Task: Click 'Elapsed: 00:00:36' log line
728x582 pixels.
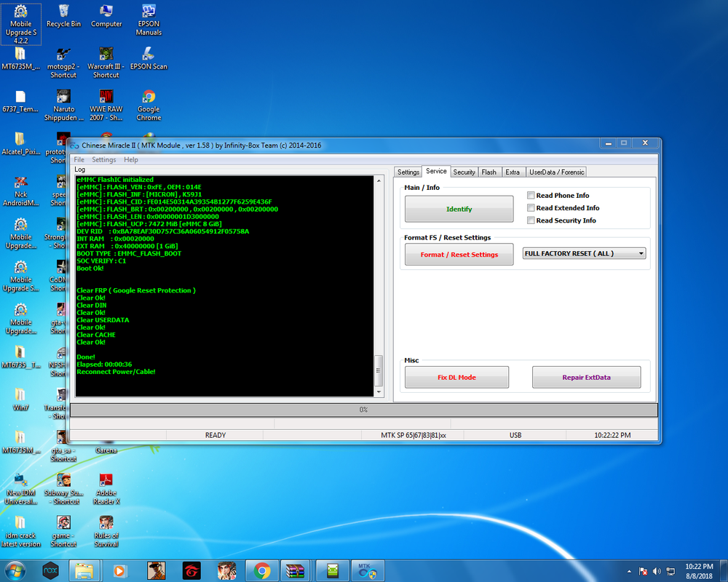Action: click(104, 364)
